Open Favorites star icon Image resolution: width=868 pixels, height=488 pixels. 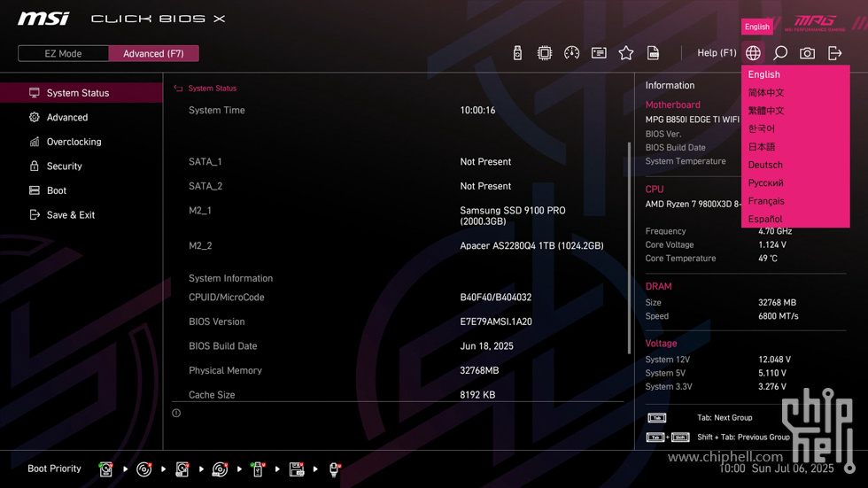click(x=626, y=53)
